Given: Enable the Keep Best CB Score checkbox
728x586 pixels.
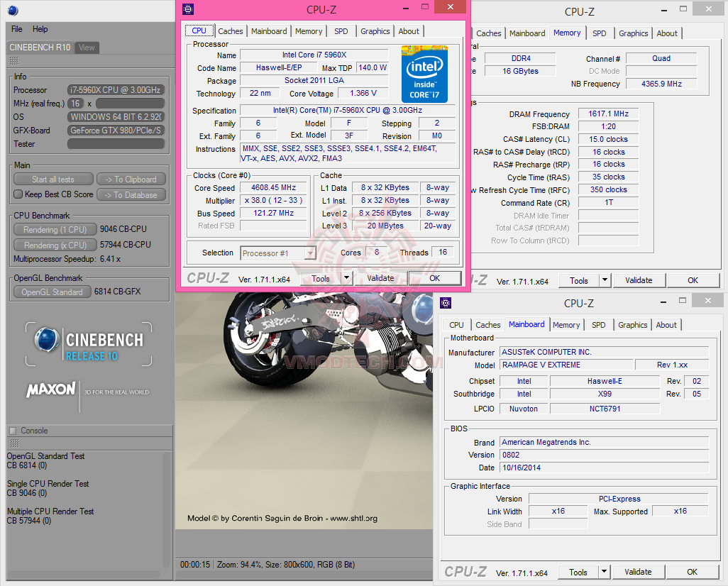Looking at the screenshot, I should [x=18, y=194].
